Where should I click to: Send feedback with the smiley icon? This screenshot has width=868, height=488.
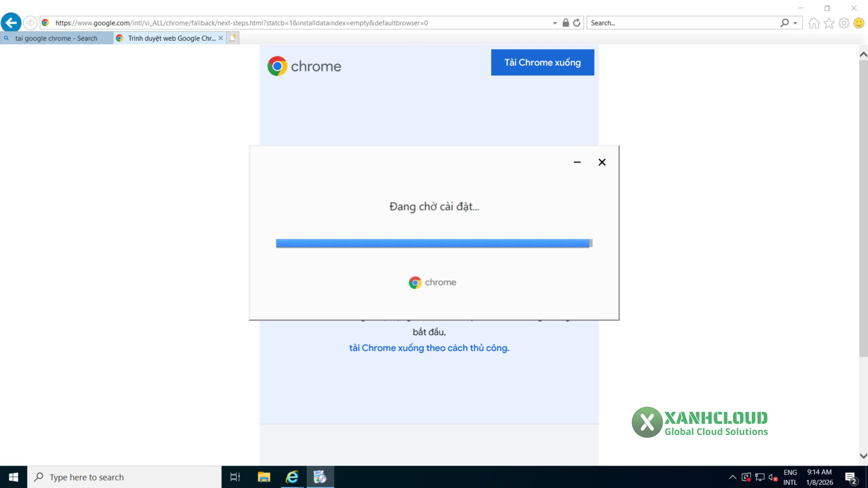pos(859,23)
